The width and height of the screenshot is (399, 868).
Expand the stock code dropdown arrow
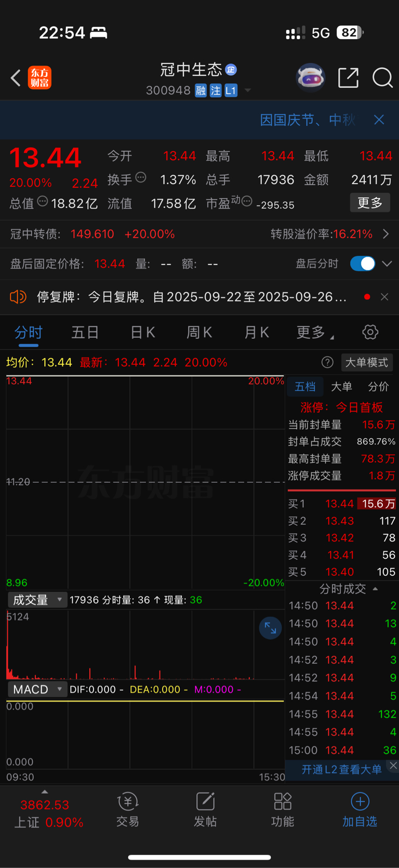248,90
